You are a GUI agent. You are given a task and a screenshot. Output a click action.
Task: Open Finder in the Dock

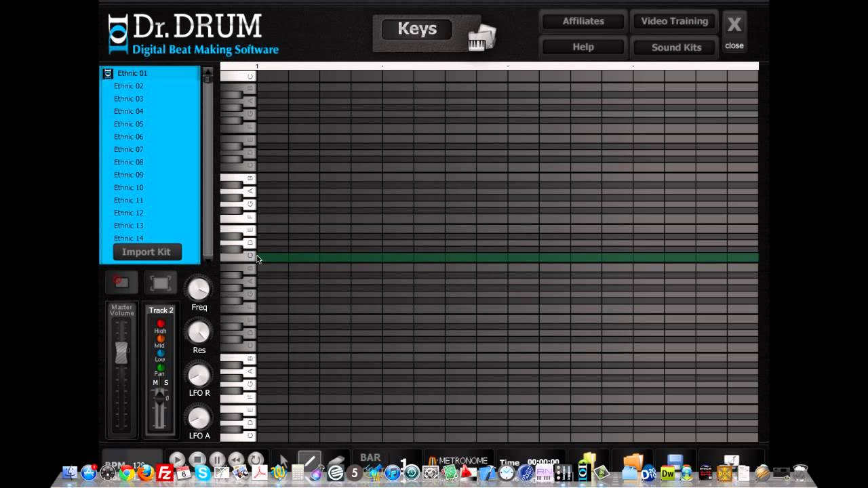tap(70, 472)
